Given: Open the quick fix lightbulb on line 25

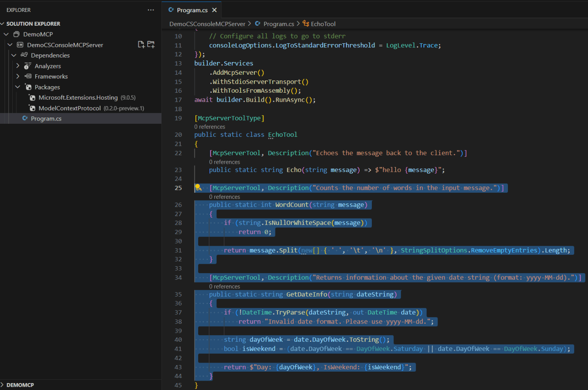Looking at the screenshot, I should coord(199,188).
